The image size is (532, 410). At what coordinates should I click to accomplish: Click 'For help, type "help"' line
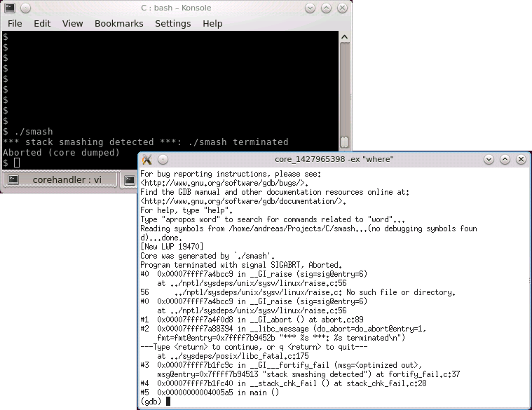click(186, 210)
